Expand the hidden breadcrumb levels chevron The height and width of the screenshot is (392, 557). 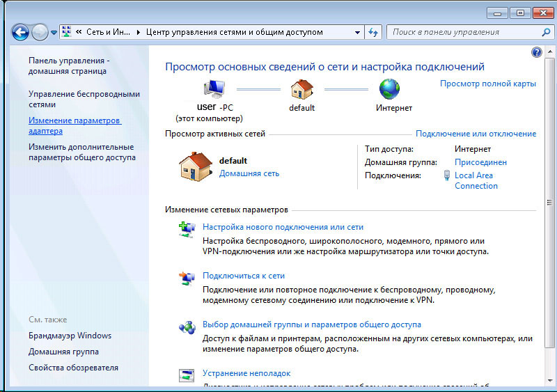click(x=79, y=32)
